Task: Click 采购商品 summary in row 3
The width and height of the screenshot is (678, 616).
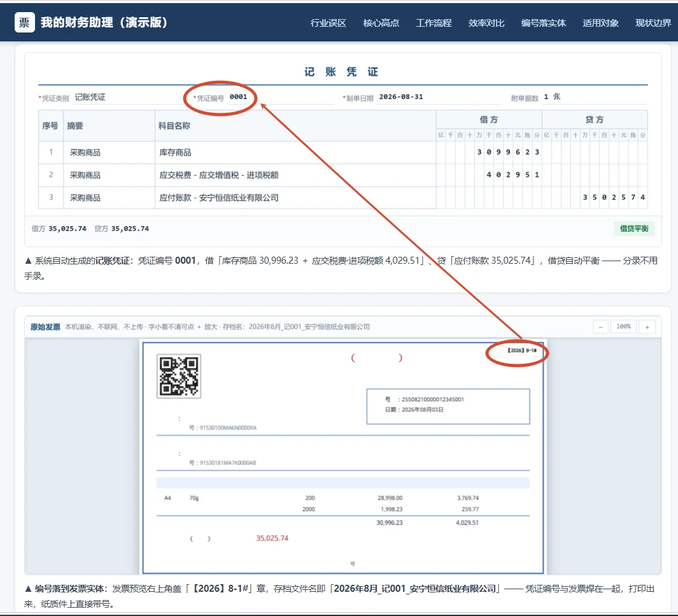Action: tap(85, 197)
